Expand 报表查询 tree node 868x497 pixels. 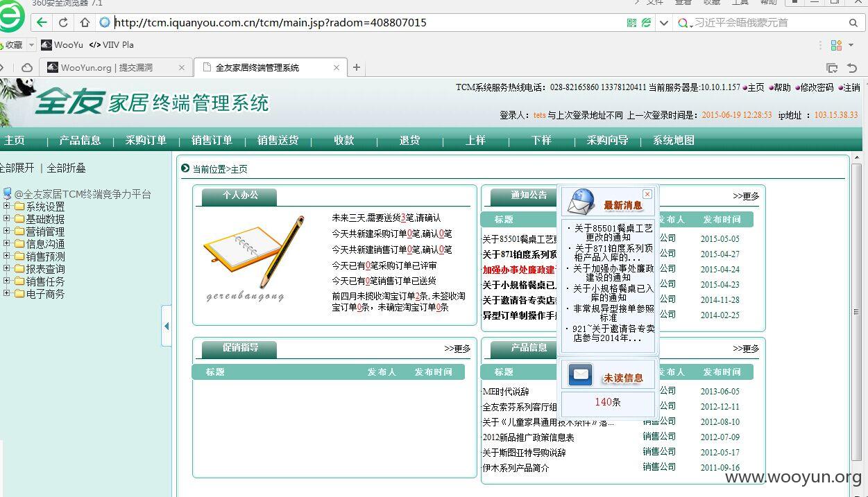[x=7, y=269]
